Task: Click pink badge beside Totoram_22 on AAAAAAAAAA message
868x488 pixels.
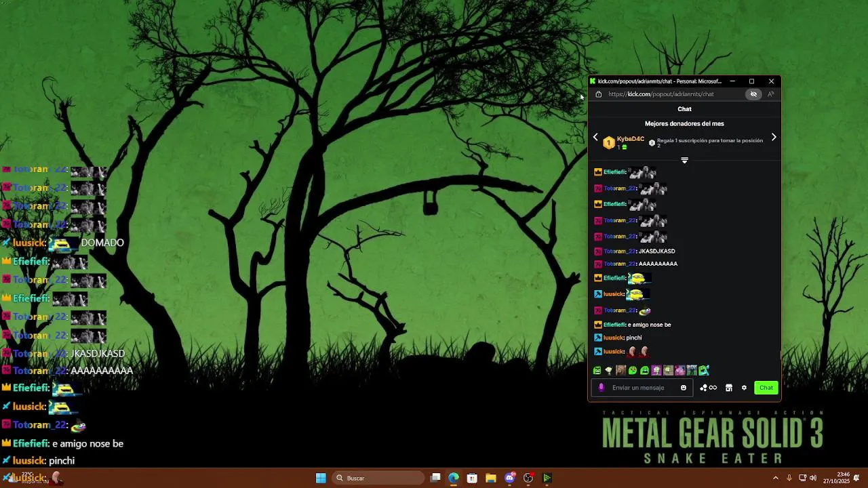Action: 598,264
